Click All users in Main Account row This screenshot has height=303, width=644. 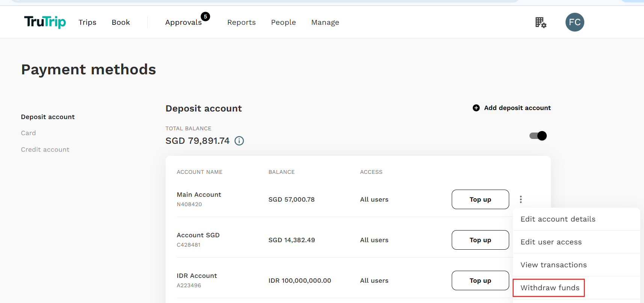[x=374, y=199]
